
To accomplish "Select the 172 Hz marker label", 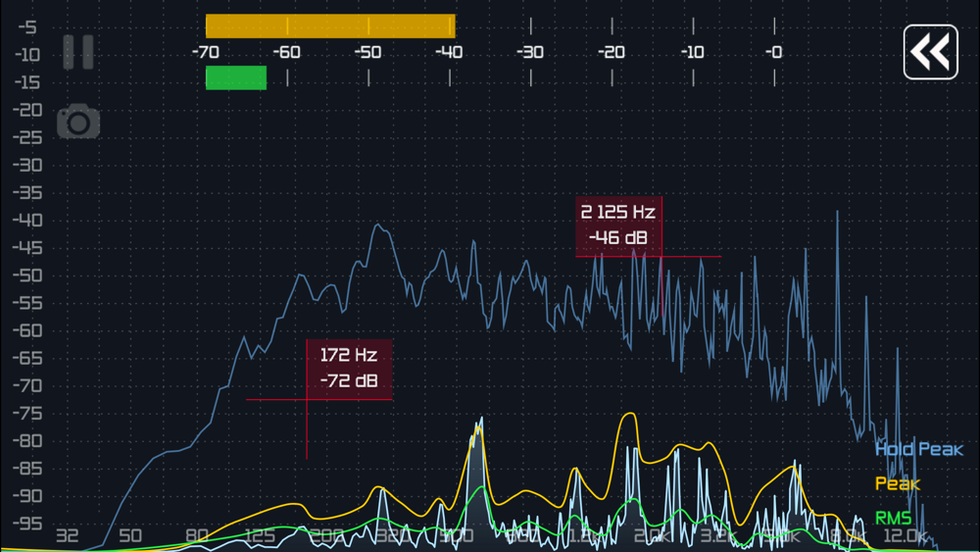I will coord(349,369).
